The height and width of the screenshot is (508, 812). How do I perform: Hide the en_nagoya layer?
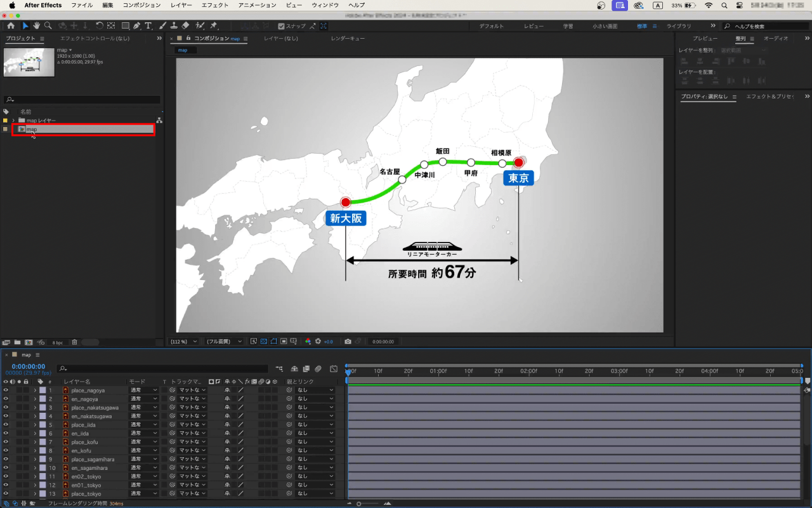click(6, 399)
